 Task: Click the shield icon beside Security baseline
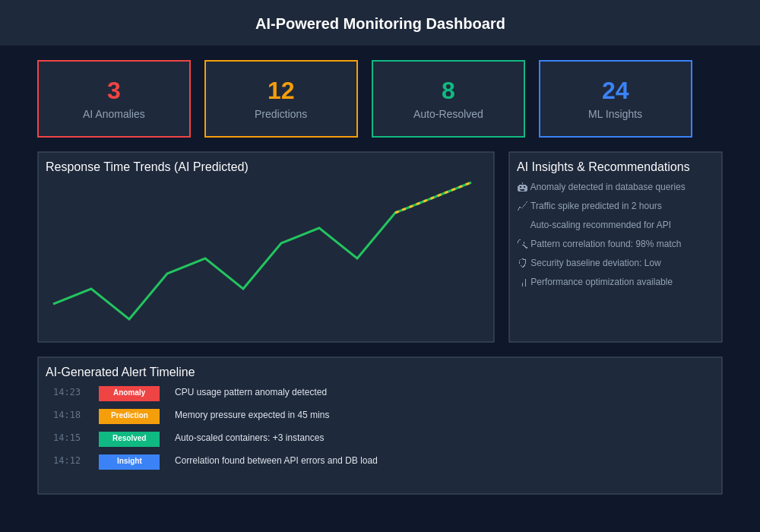pyautogui.click(x=522, y=263)
